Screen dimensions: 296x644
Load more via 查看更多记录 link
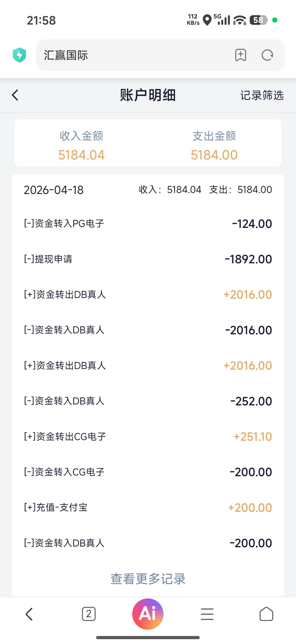148,579
